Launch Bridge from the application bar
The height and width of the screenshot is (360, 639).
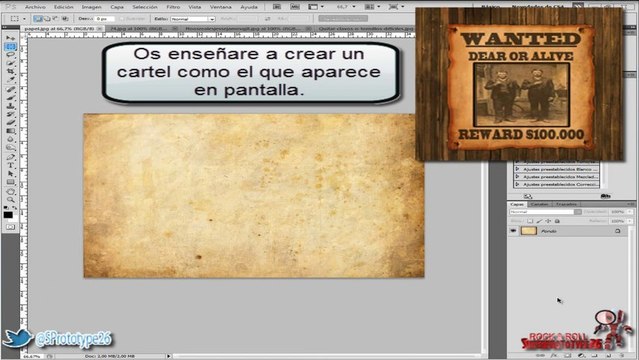(x=277, y=7)
